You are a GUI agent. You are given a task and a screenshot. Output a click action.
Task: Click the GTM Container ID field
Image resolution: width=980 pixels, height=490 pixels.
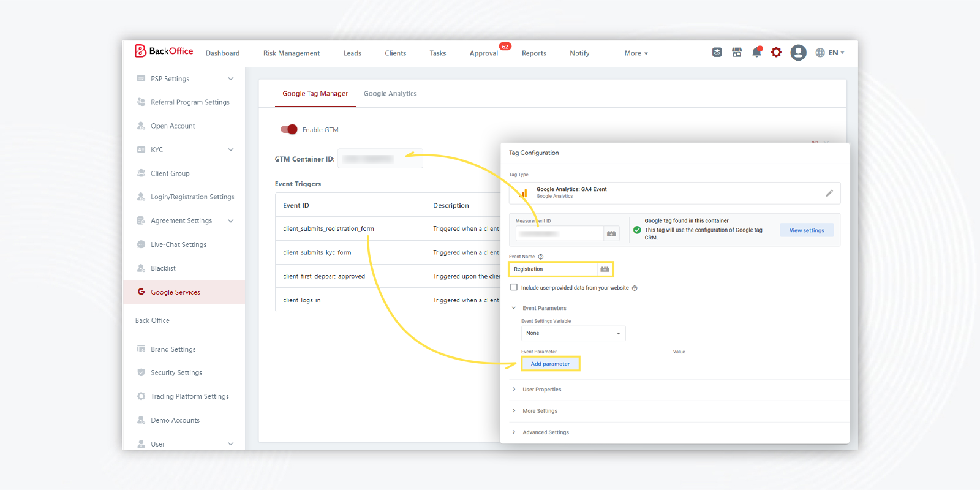click(x=380, y=159)
